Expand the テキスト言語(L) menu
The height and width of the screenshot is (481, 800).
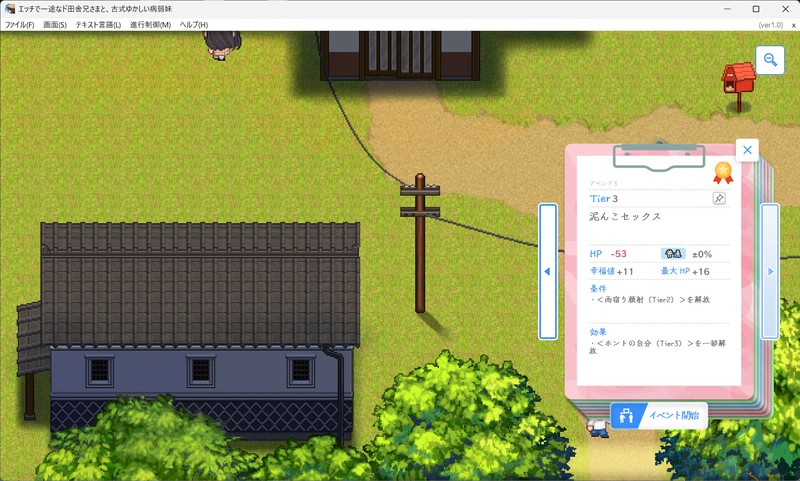98,24
